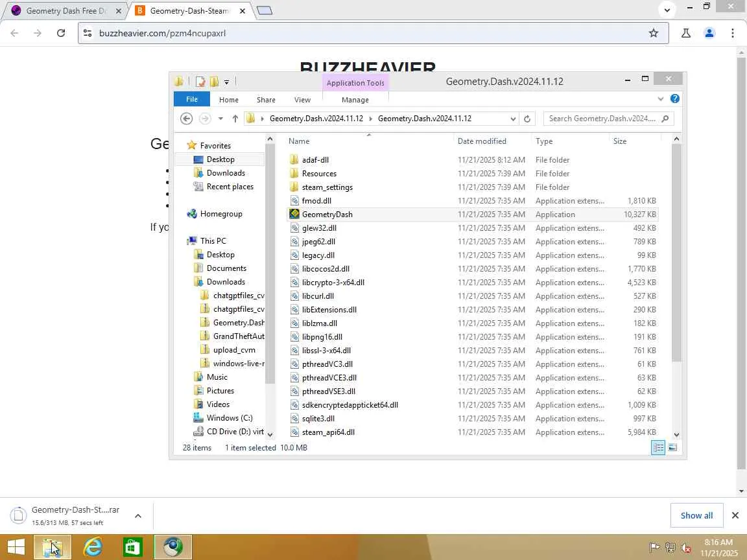747x560 pixels.
Task: Select GrandTheftAut folder in tree
Action: pos(238,336)
